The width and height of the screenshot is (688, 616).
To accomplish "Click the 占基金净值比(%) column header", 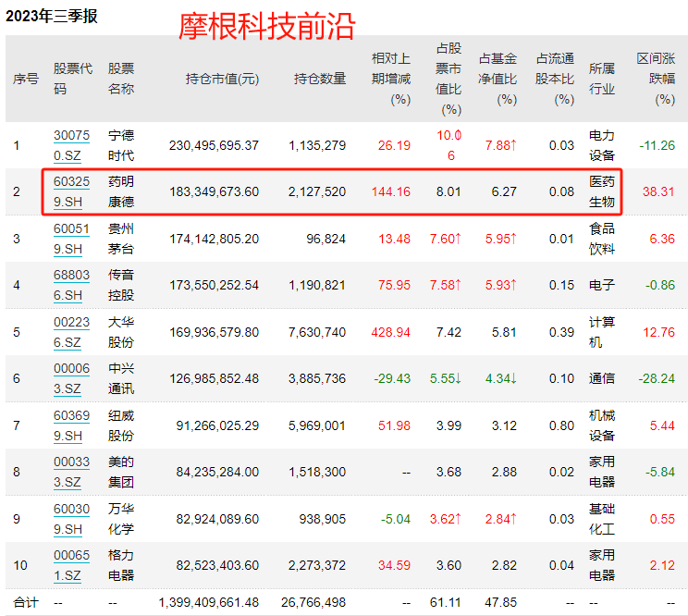I will (x=498, y=79).
